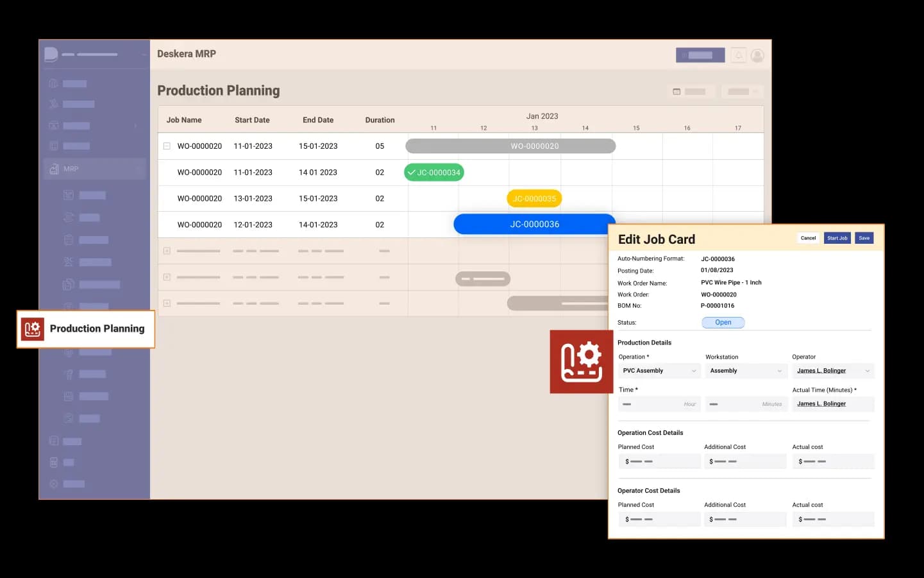Select the MRP menu item in sidebar

[71, 169]
